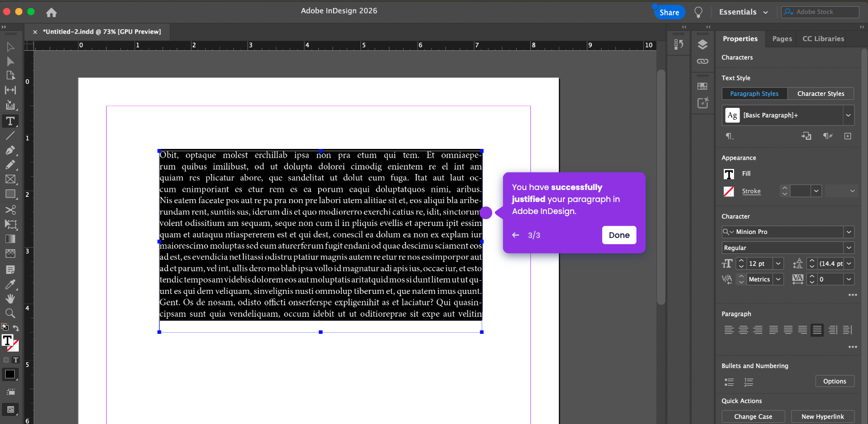Select the Paragraph Styles tab
The height and width of the screenshot is (424, 868).
point(754,94)
